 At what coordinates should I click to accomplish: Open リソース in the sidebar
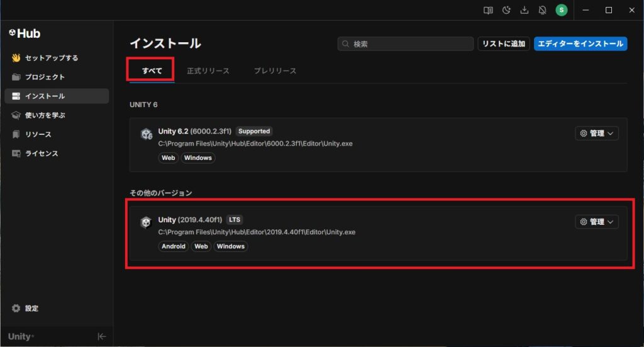(57, 134)
